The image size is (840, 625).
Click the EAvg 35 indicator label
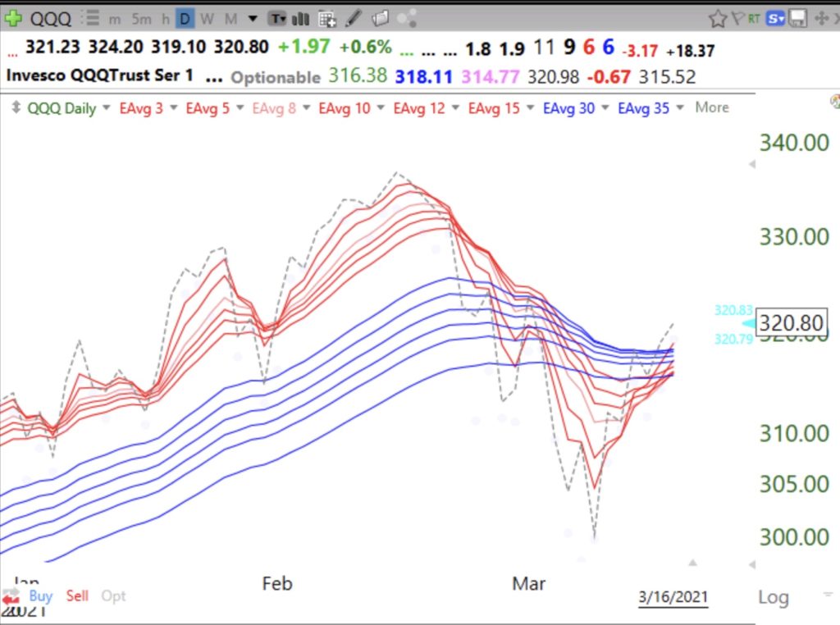tap(643, 108)
